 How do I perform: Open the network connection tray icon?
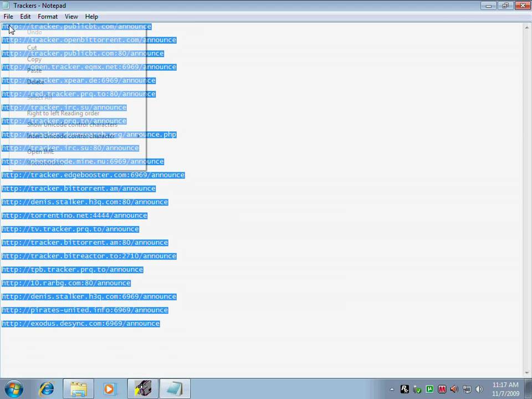pos(467,389)
